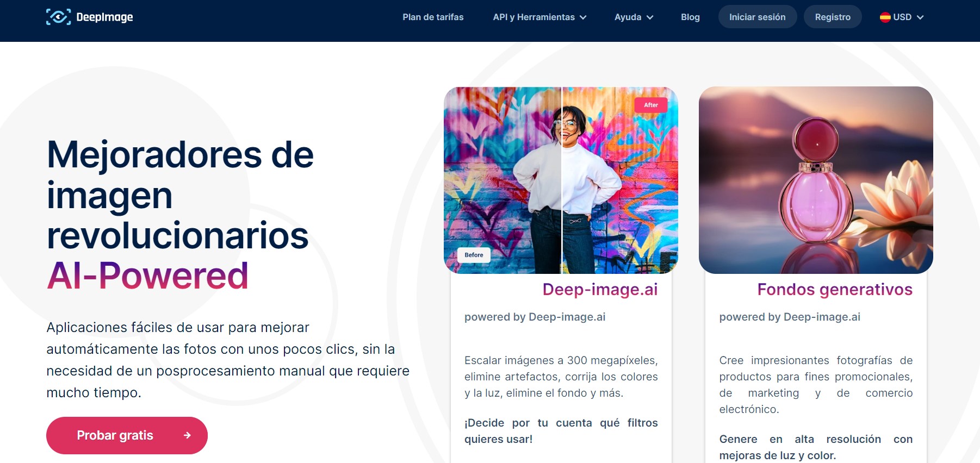Click the DeepImage brand name text
Viewport: 980px width, 463px height.
[x=104, y=17]
